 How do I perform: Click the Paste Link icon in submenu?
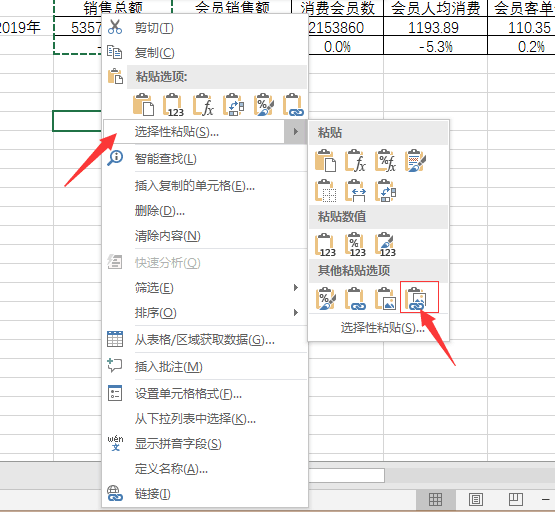point(355,298)
